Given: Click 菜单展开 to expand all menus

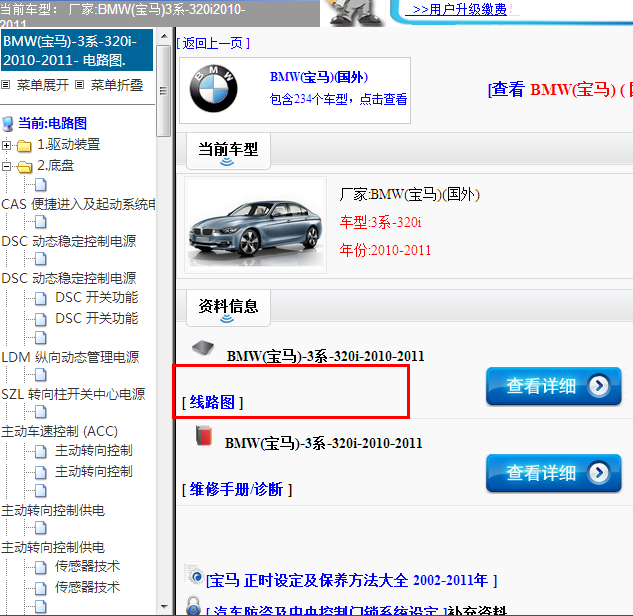Looking at the screenshot, I should pyautogui.click(x=42, y=85).
